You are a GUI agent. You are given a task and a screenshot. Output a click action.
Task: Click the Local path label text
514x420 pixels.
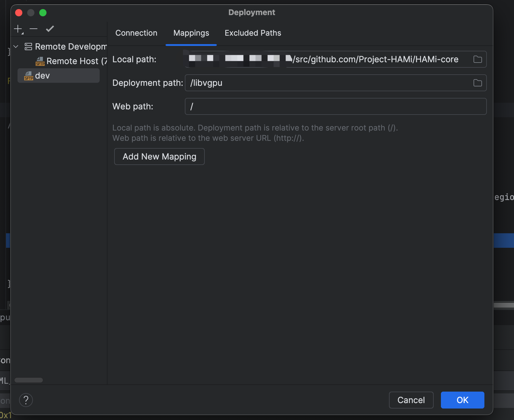click(x=134, y=59)
